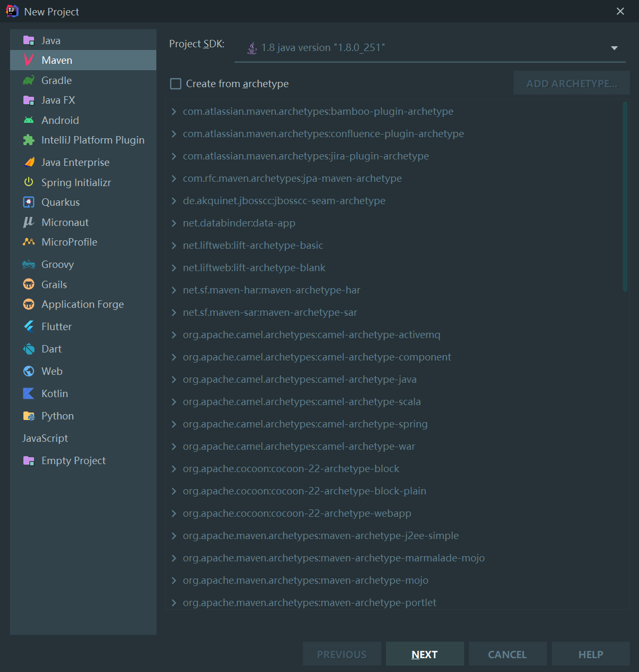Click the Java project type icon
This screenshot has height=672, width=639.
tap(29, 40)
